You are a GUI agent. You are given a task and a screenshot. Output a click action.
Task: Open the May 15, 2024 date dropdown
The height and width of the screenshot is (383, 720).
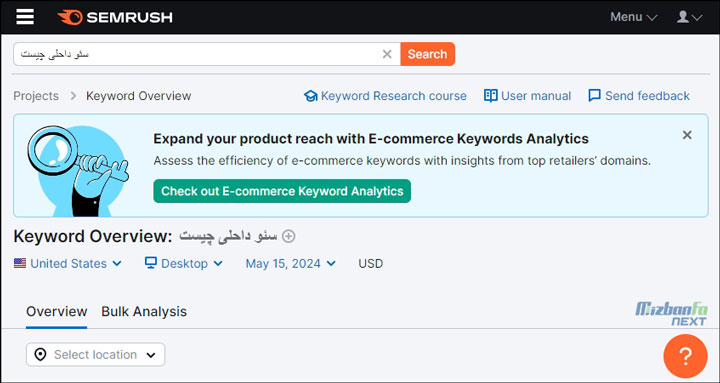pyautogui.click(x=291, y=264)
